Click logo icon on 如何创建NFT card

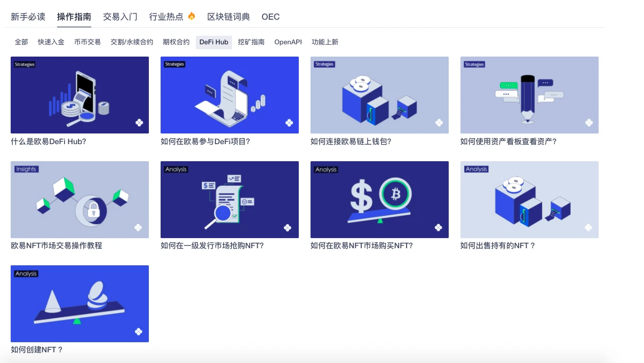coord(139,332)
